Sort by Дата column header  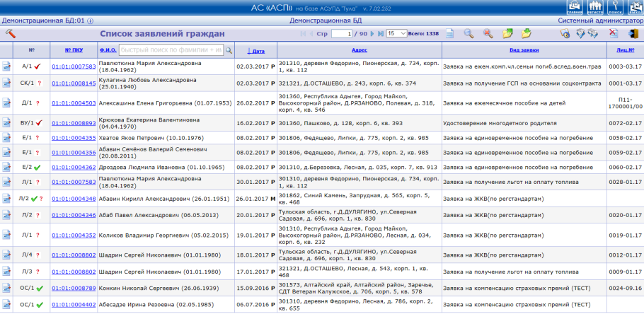coord(255,51)
